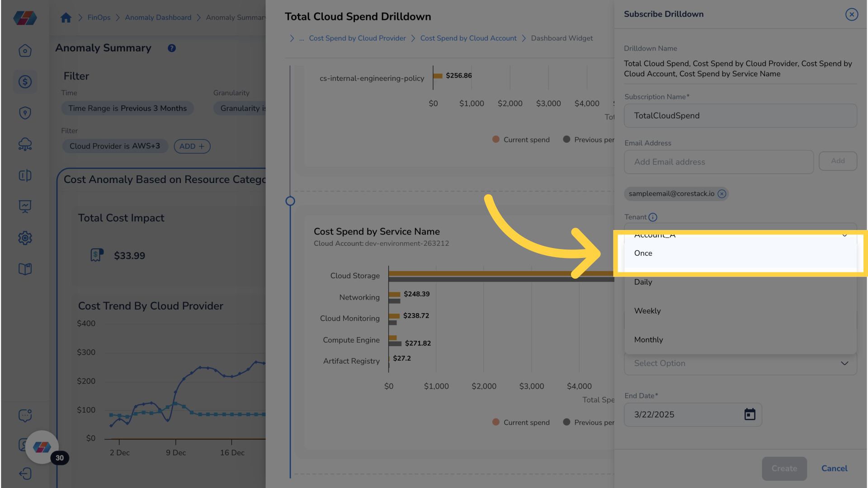The width and height of the screenshot is (868, 488).
Task: Open the Select Option dropdown
Action: point(741,363)
